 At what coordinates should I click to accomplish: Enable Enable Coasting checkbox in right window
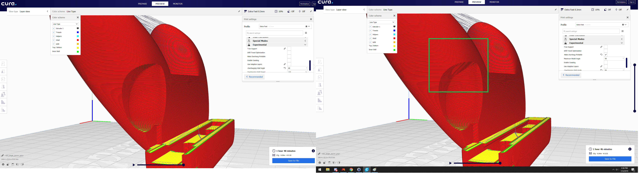[606, 62]
